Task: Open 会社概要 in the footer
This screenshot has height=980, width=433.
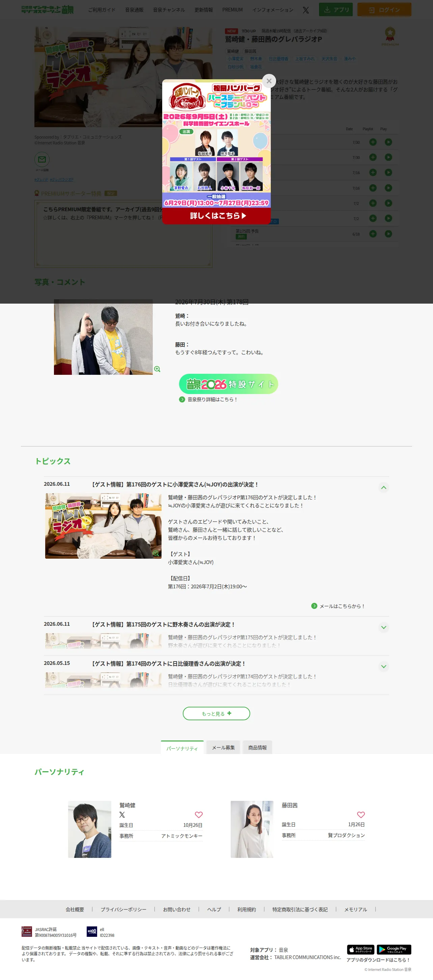Action: pyautogui.click(x=75, y=909)
